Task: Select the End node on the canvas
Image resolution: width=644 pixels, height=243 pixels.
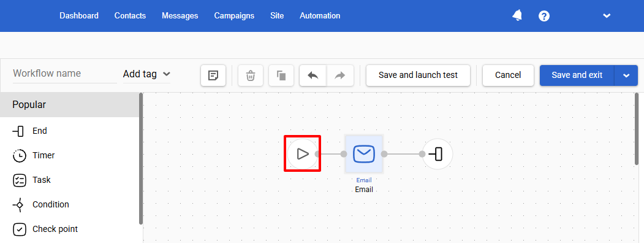Action: click(438, 154)
